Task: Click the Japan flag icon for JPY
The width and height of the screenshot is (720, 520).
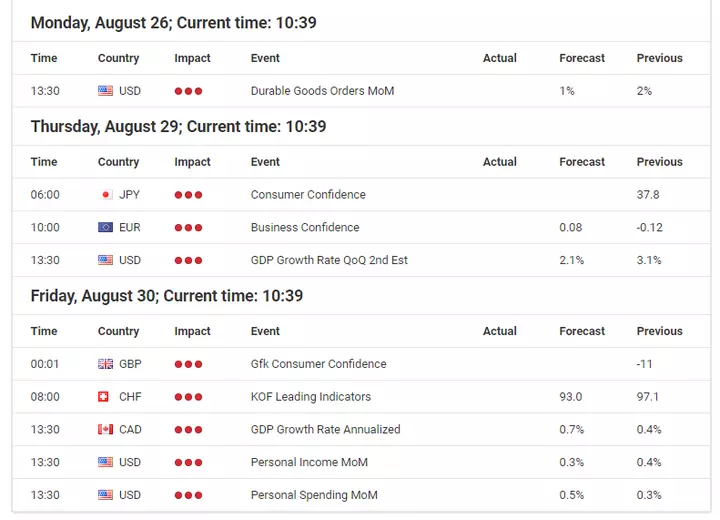Action: tap(105, 195)
